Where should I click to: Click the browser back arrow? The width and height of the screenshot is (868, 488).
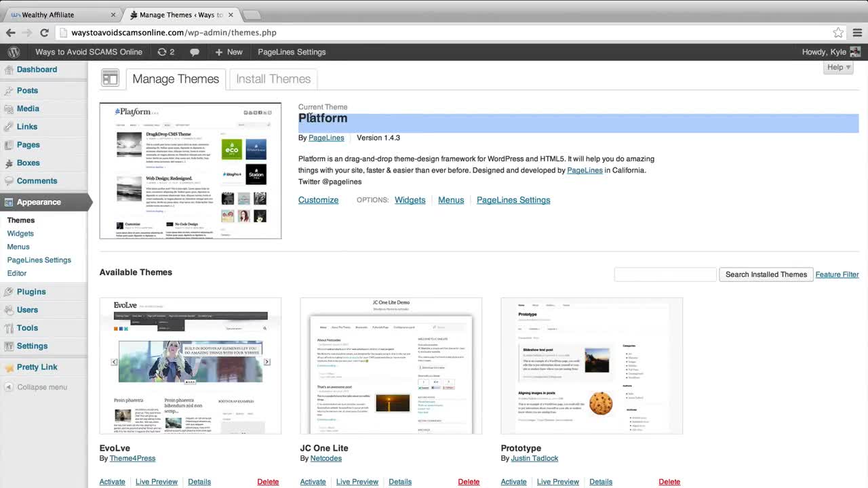11,33
